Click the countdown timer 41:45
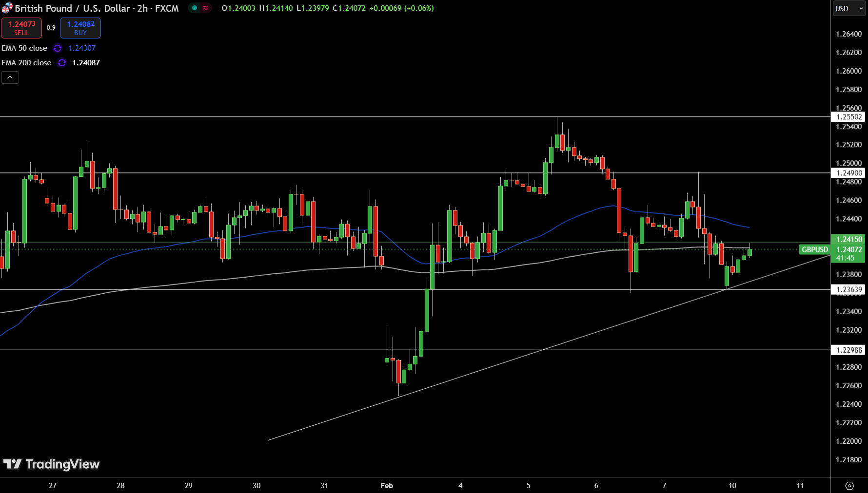 pos(846,258)
